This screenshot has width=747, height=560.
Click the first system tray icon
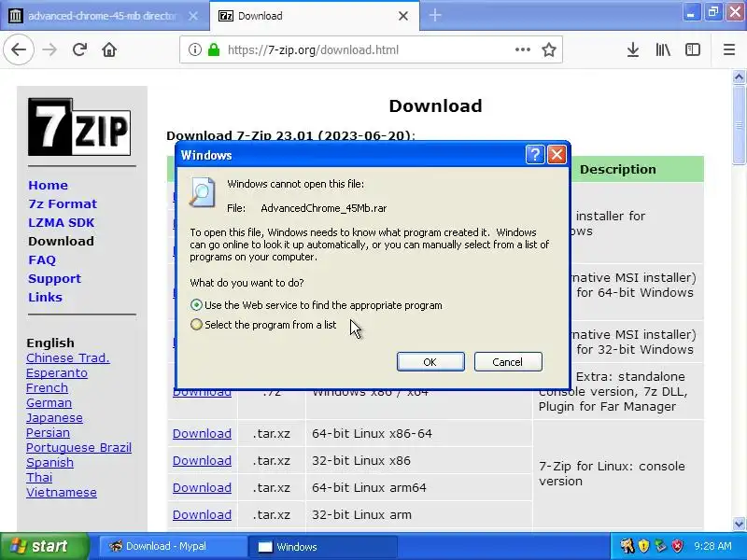[627, 546]
